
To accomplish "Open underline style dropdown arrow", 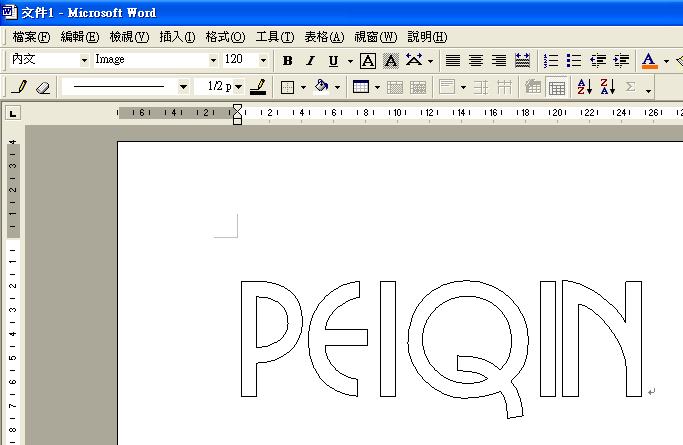I will tap(350, 61).
